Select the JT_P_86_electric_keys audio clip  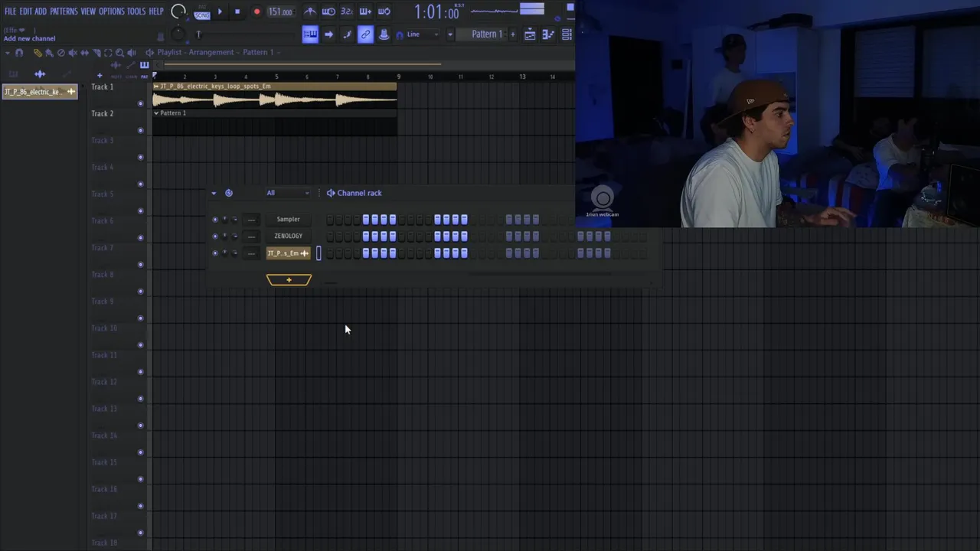click(275, 96)
